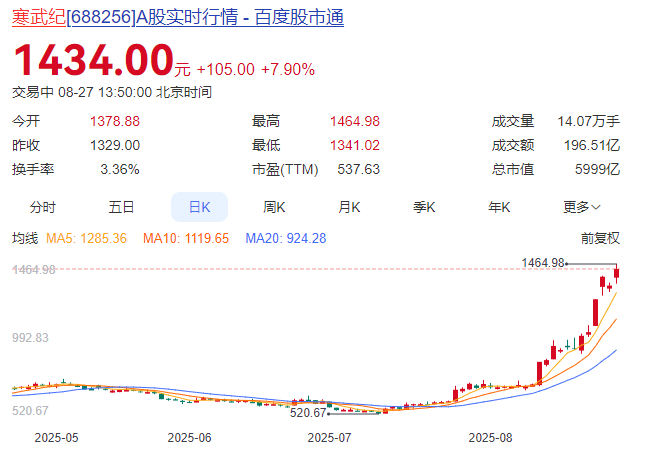Switch to the 月K chart tab
Viewport: 647px width, 452px height.
[x=349, y=207]
